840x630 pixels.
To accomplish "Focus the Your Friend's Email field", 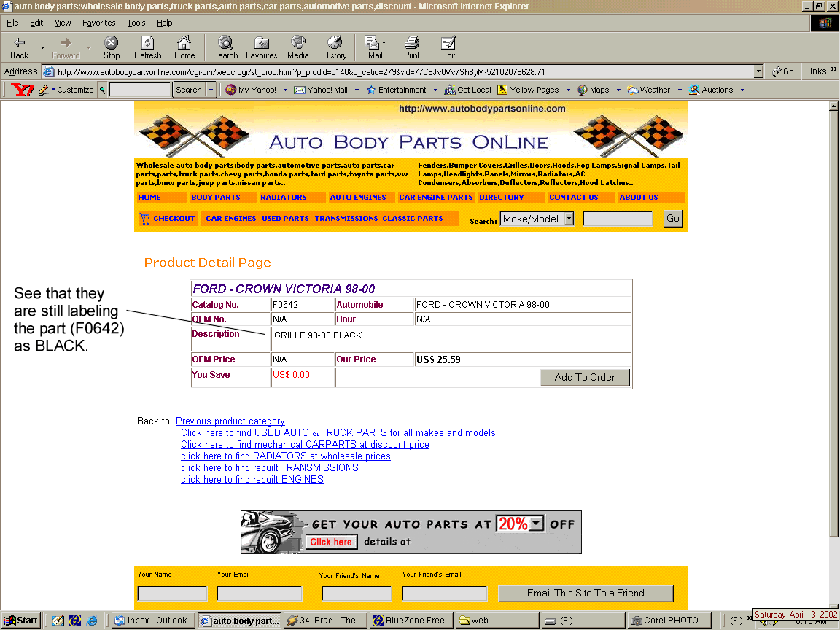I will click(x=445, y=593).
